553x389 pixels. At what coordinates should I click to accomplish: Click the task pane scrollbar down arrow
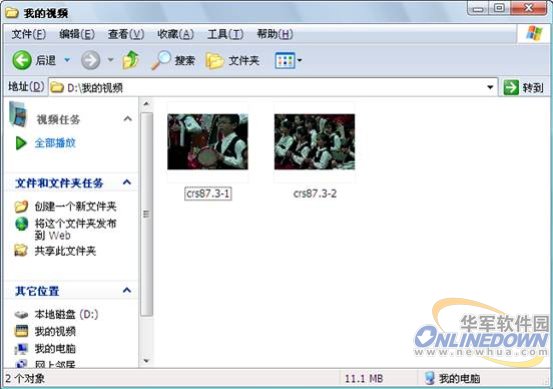coord(146,361)
